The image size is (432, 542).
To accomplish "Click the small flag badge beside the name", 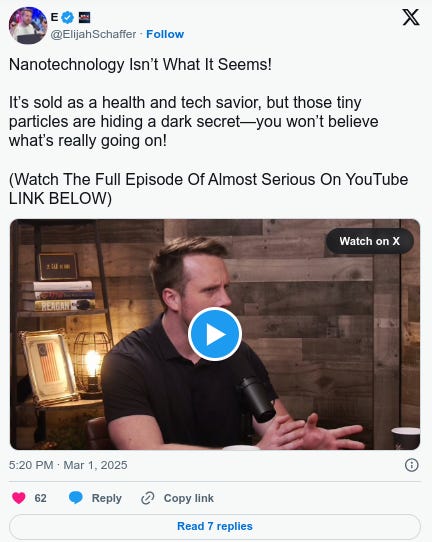I will click(85, 17).
